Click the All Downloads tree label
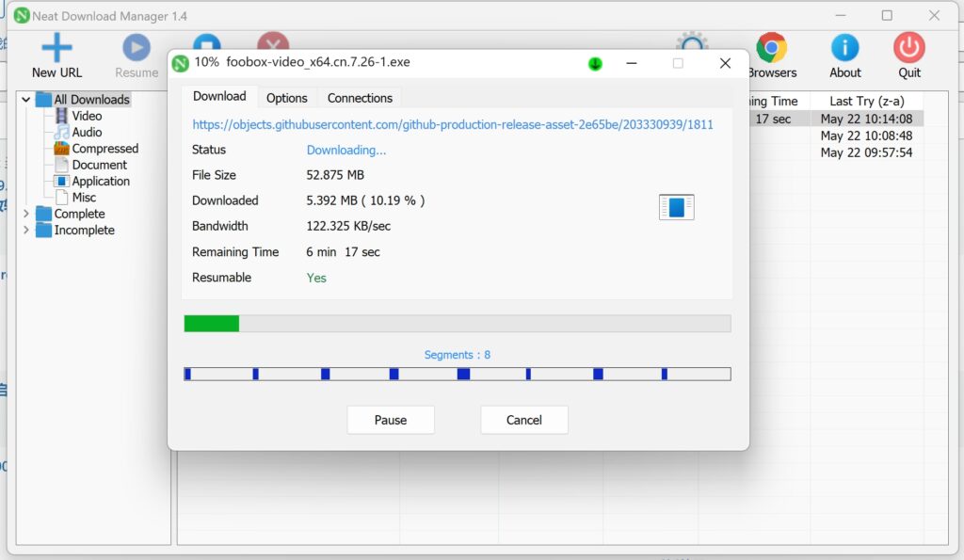 (x=91, y=99)
